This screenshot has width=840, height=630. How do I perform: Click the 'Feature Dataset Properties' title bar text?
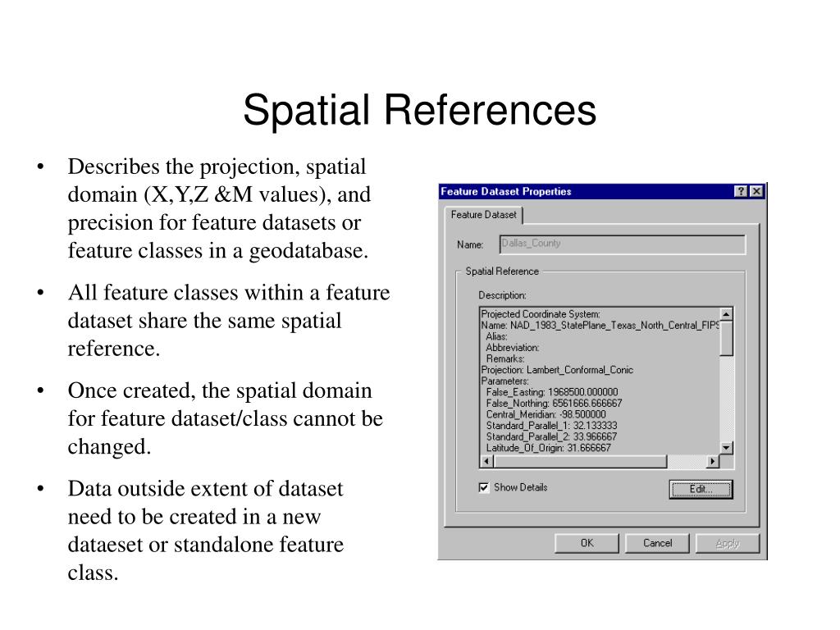505,192
